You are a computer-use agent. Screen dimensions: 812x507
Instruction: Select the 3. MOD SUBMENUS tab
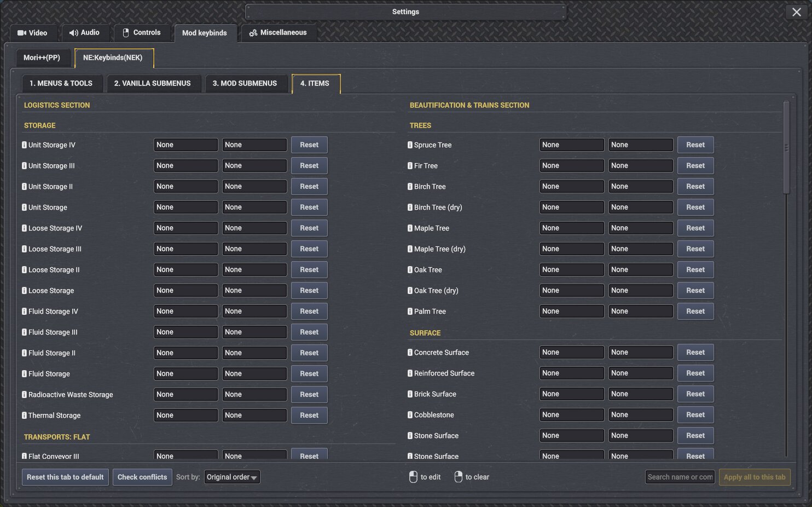(245, 83)
